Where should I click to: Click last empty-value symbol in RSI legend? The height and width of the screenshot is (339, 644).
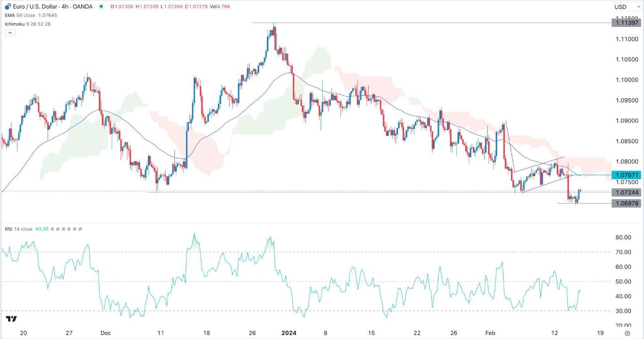point(80,229)
